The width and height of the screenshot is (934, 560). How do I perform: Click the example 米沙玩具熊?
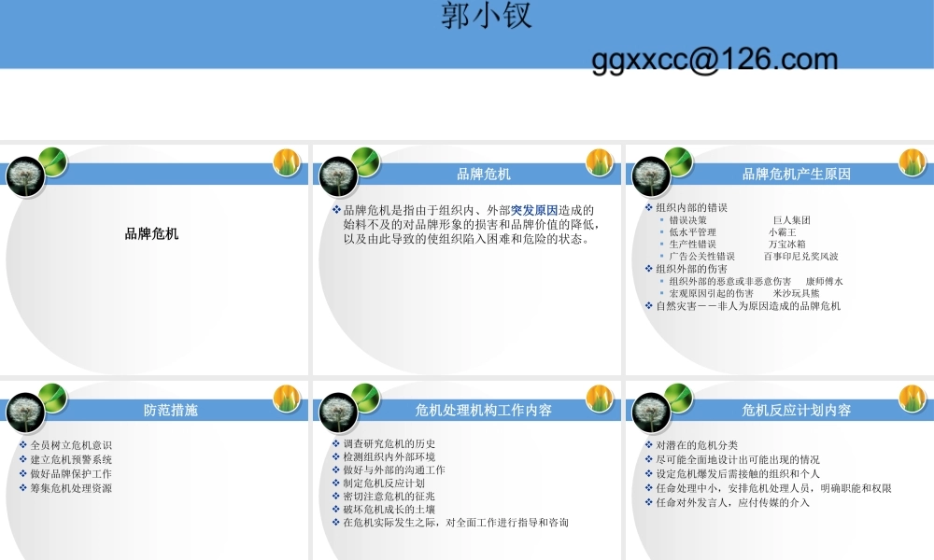(x=796, y=293)
